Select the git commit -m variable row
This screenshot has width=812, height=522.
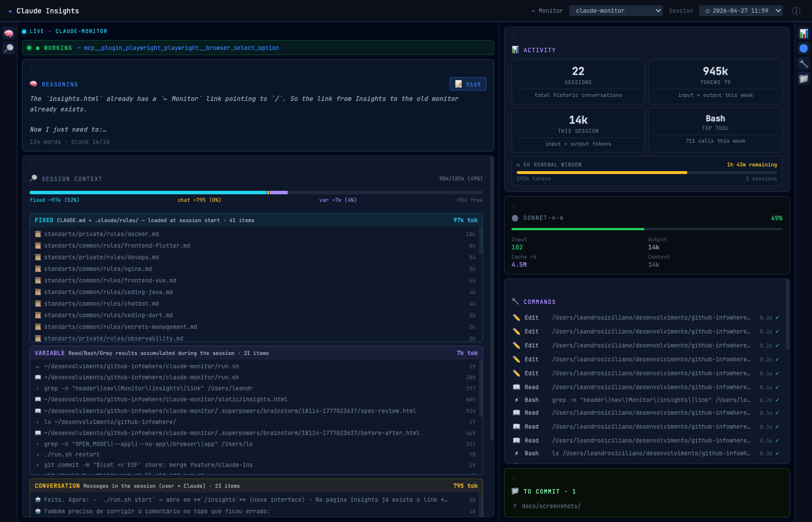click(x=255, y=465)
